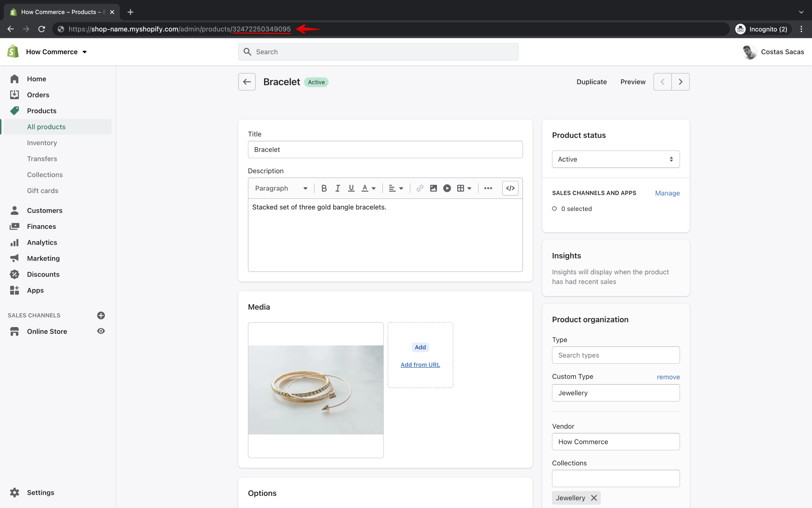Click the Duplicate button
This screenshot has width=812, height=508.
[592, 82]
